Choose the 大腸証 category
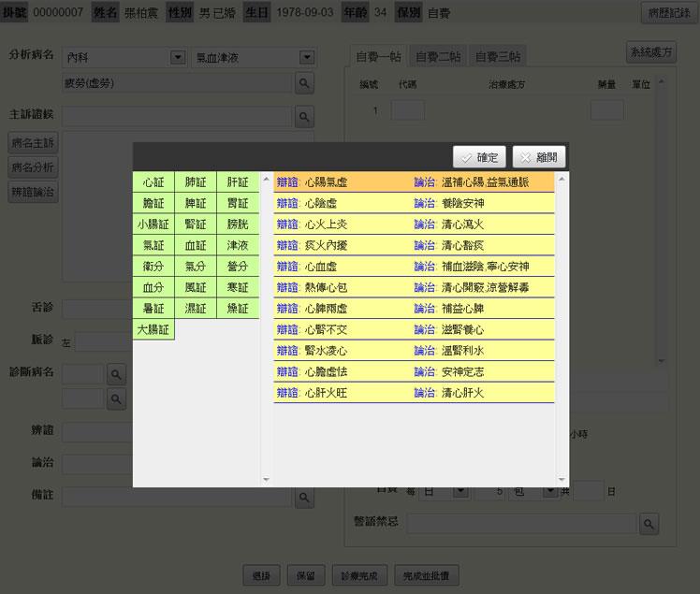Screen dimensions: 700x594 [x=153, y=329]
